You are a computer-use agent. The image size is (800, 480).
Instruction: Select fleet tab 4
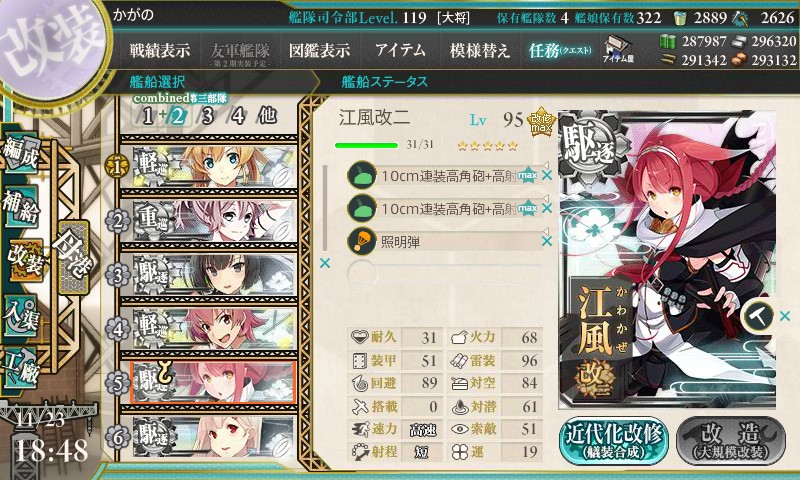pyautogui.click(x=238, y=116)
